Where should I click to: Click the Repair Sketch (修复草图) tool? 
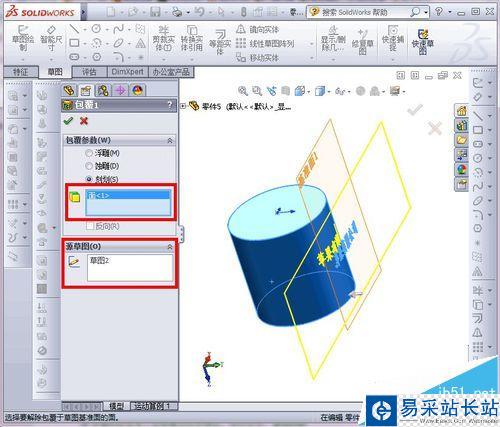(x=362, y=42)
